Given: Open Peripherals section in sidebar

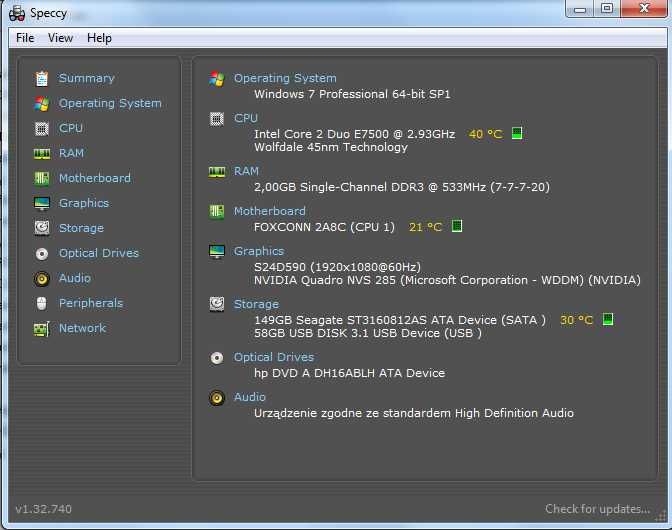Looking at the screenshot, I should pos(91,303).
